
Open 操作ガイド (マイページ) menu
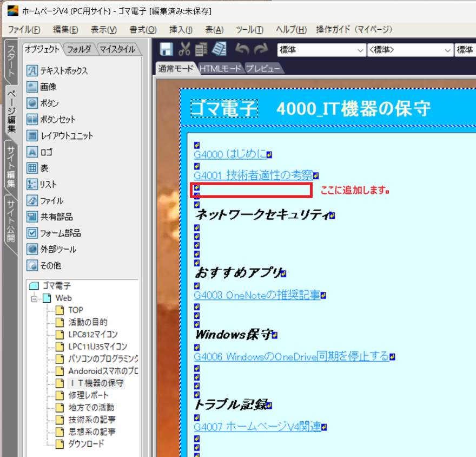[x=354, y=29]
